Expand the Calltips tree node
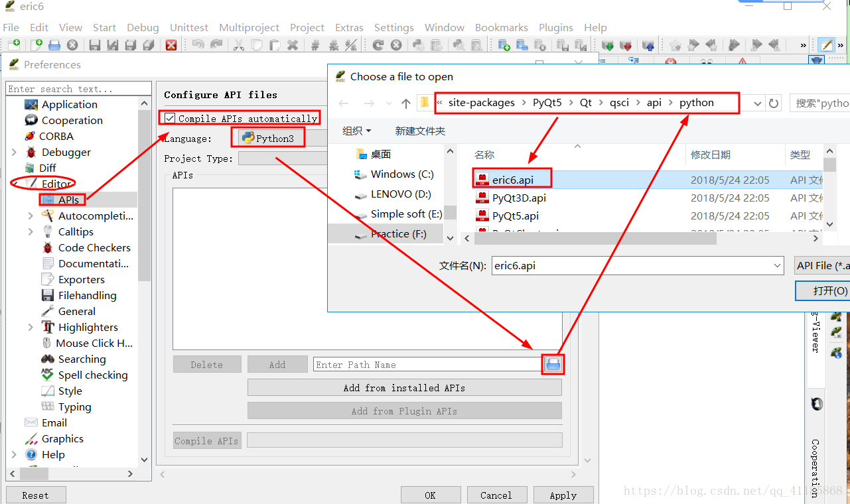This screenshot has height=504, width=850. click(31, 232)
